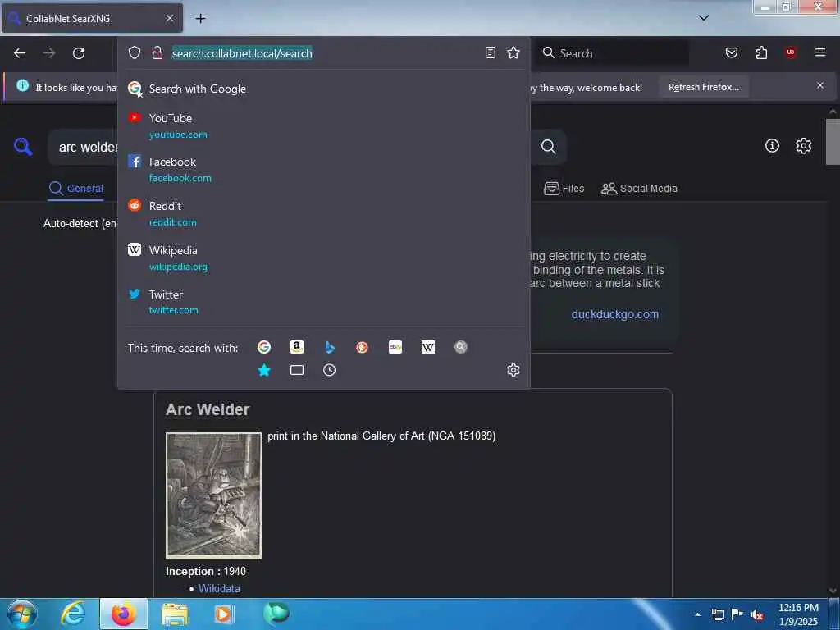840x630 pixels.
Task: Switch to Files results tab
Action: pyautogui.click(x=564, y=189)
